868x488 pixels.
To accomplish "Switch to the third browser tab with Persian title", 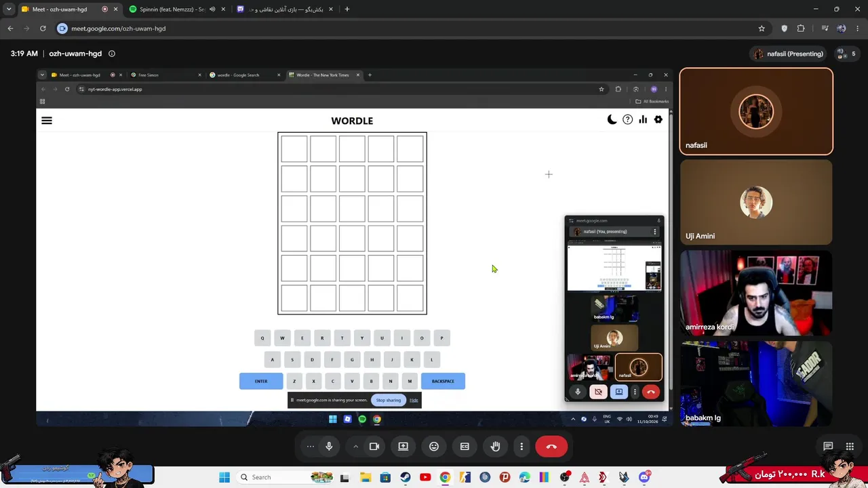I will click(285, 9).
